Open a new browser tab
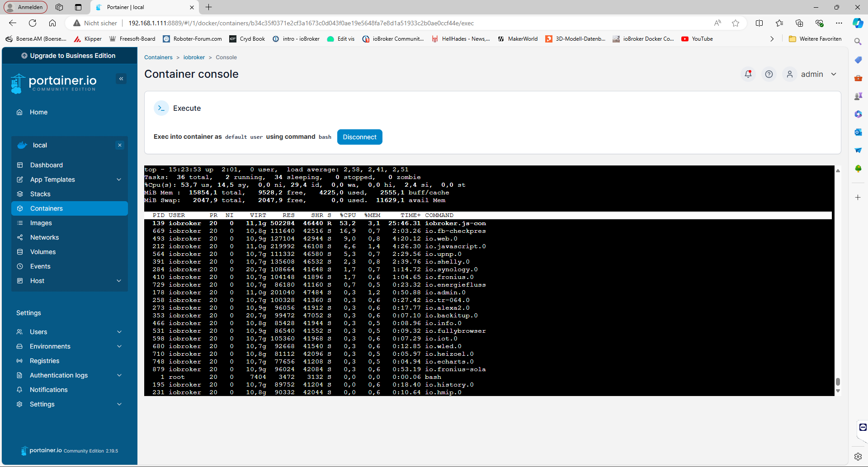Image resolution: width=868 pixels, height=467 pixels. tap(208, 7)
